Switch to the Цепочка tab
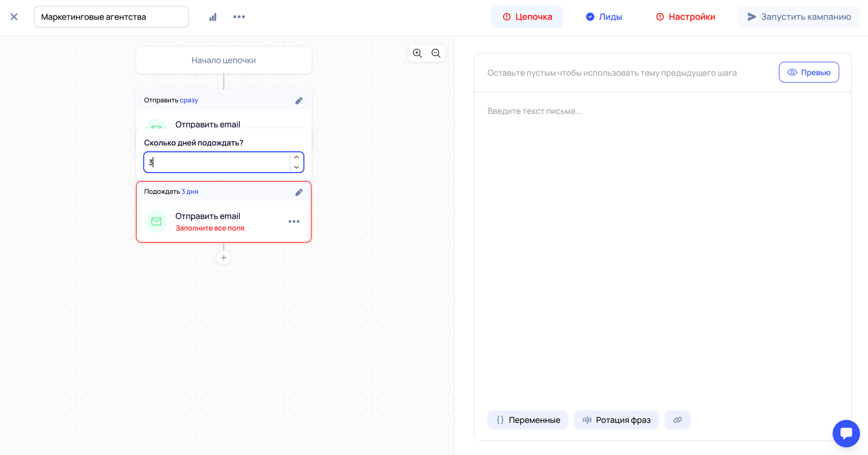This screenshot has width=868, height=455. tap(527, 17)
